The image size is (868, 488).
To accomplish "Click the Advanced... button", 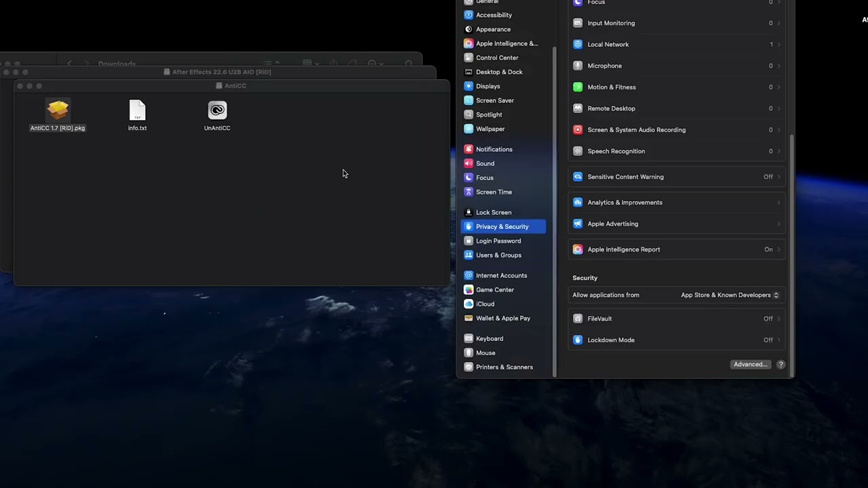I will (x=751, y=364).
